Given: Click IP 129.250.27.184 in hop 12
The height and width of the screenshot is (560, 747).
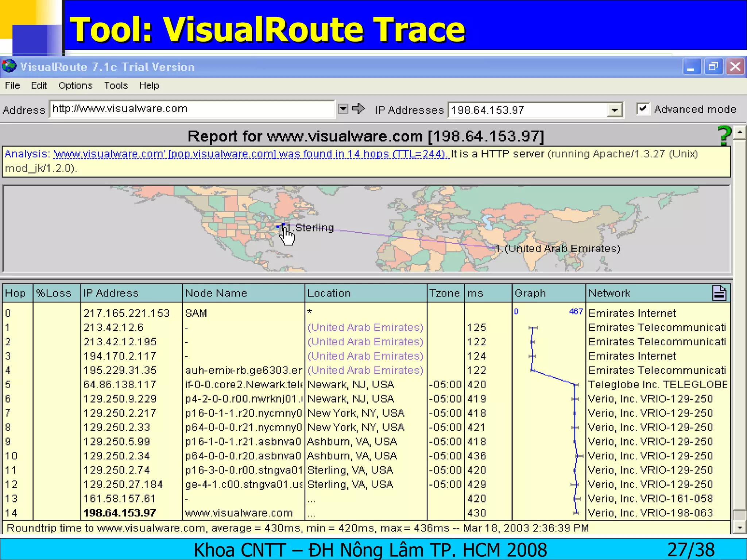Looking at the screenshot, I should [x=123, y=484].
